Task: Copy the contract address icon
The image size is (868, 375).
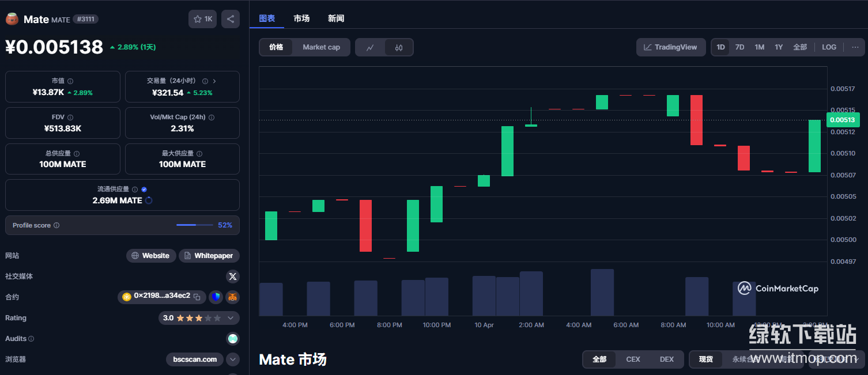Action: tap(197, 297)
